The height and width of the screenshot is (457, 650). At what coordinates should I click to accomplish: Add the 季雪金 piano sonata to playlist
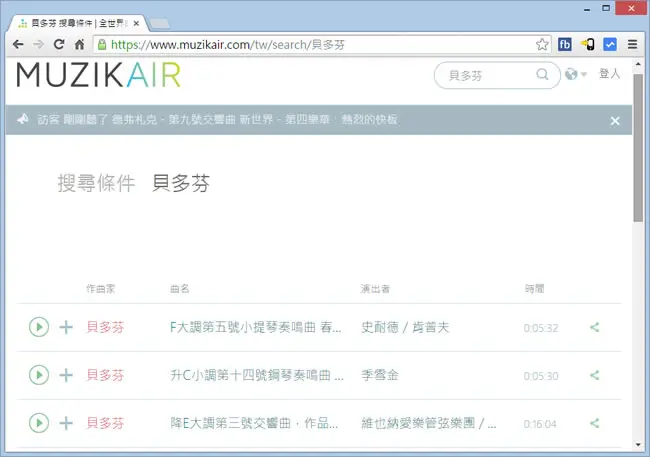click(x=66, y=375)
